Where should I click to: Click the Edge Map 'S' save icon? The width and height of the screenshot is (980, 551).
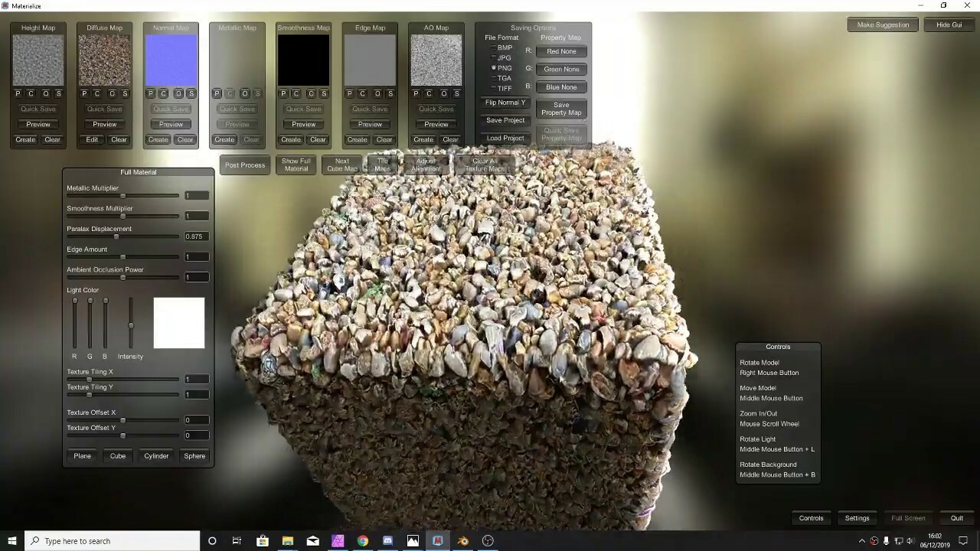(390, 93)
